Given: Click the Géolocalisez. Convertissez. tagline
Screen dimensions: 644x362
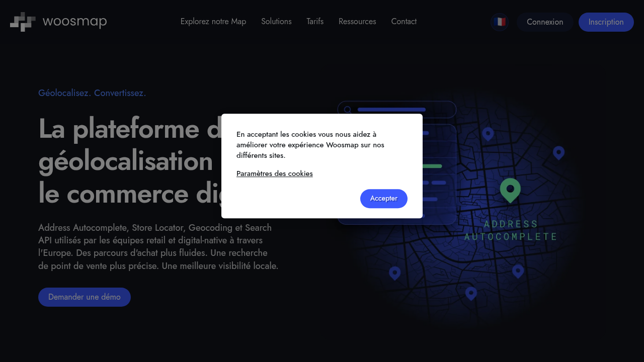Looking at the screenshot, I should coord(92,93).
